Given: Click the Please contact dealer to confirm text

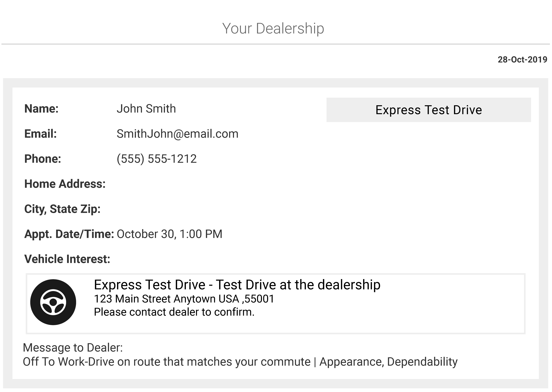Looking at the screenshot, I should pos(174,312).
